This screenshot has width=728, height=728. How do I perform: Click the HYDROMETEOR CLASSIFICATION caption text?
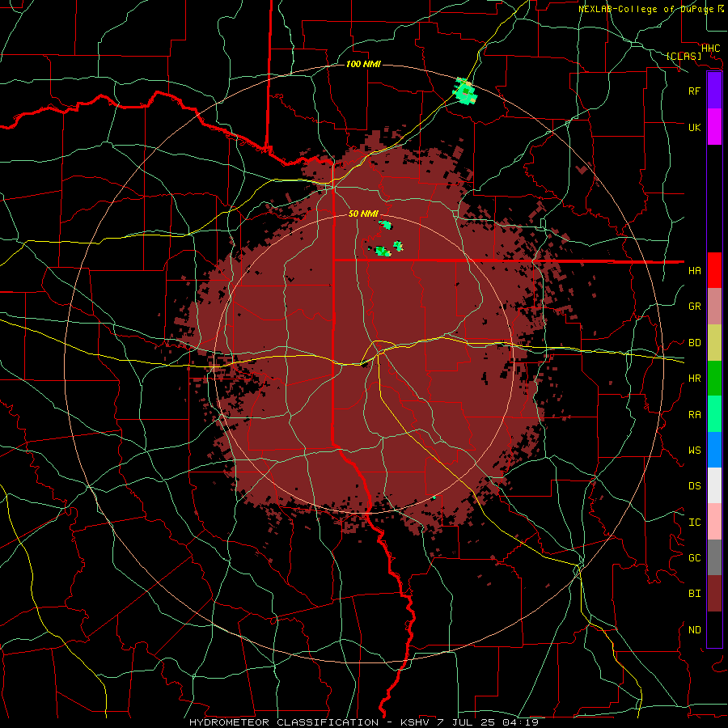coord(284,722)
